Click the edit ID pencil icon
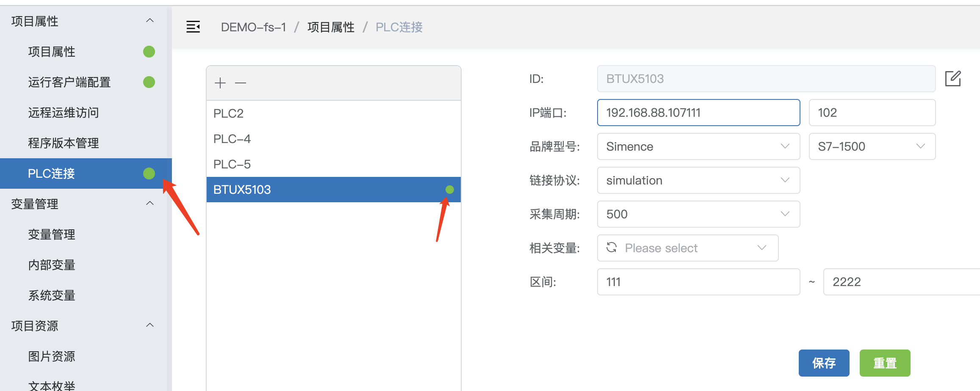 coord(953,79)
